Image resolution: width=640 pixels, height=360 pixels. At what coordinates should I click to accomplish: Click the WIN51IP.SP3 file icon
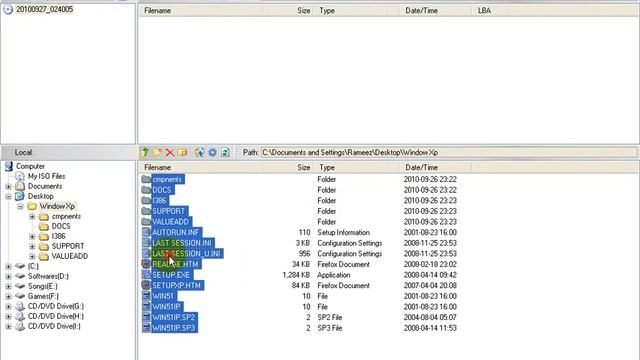146,328
